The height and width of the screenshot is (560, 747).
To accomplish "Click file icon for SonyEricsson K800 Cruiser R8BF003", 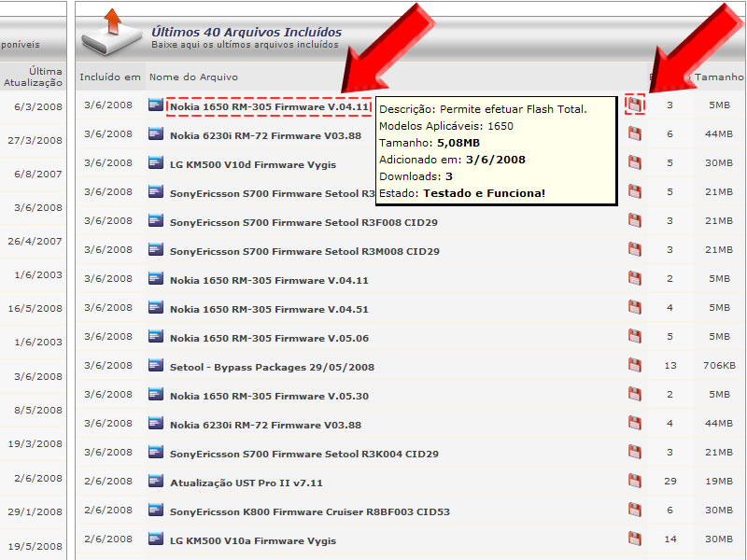I will click(x=156, y=510).
